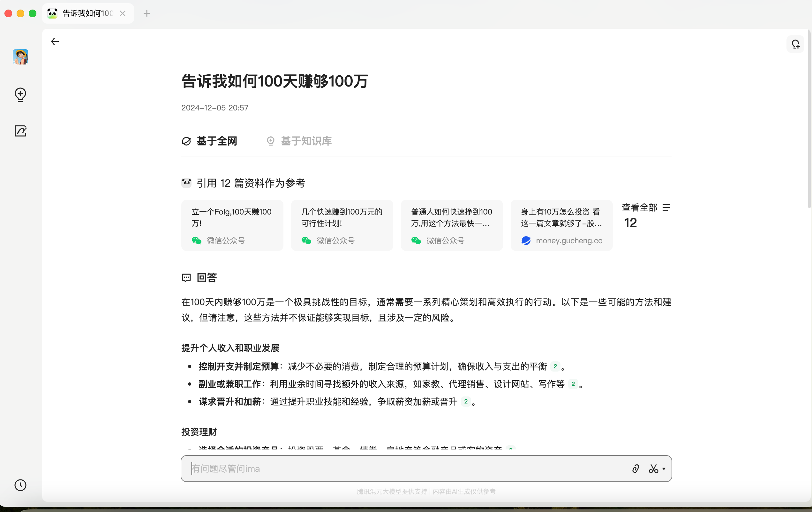This screenshot has height=512, width=812.
Task: Focus the 有问题尽管问ima input field
Action: (x=405, y=469)
